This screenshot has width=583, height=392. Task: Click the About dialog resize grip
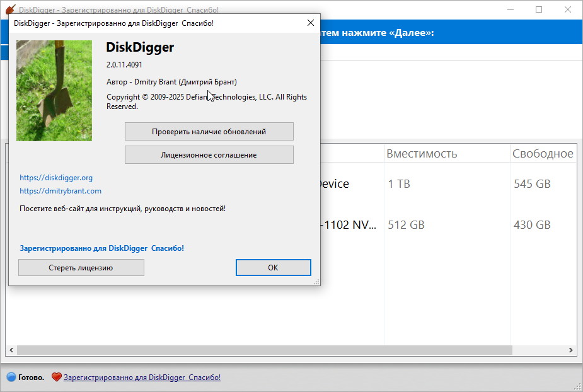[316, 282]
